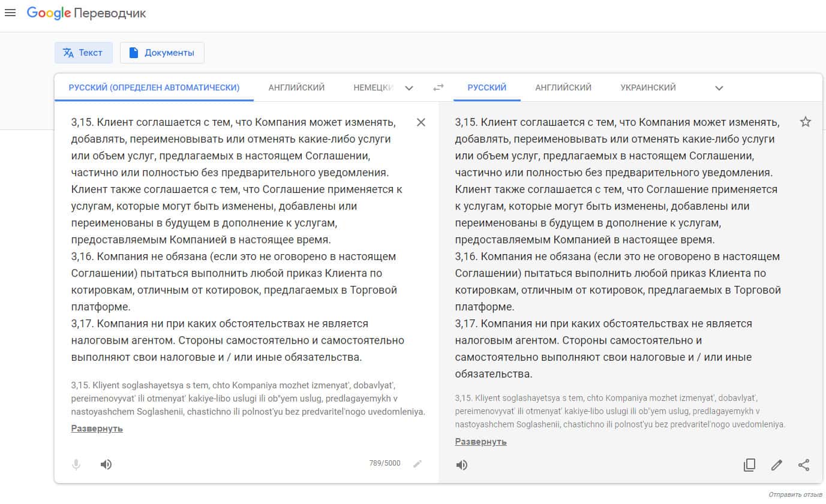Expand the target language list

coord(719,88)
